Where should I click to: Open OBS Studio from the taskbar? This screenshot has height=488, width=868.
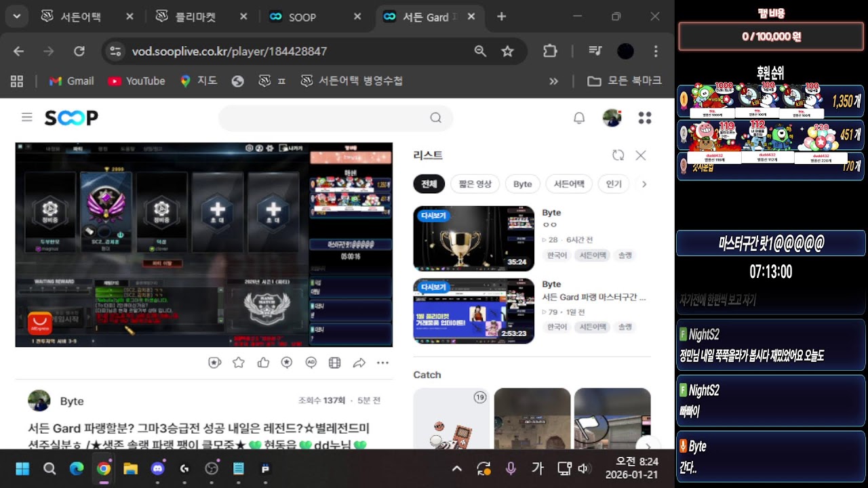click(x=212, y=468)
